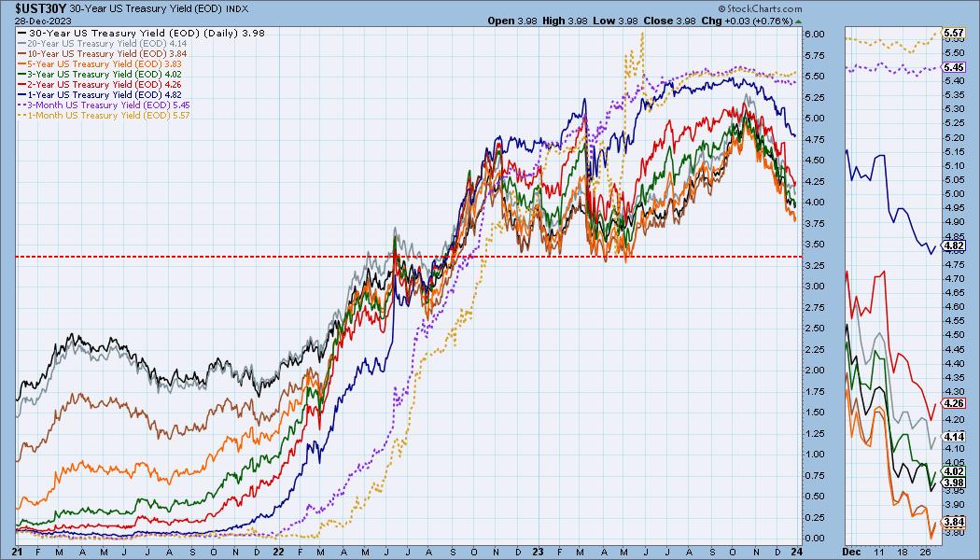The height and width of the screenshot is (560, 980).
Task: Click the 5.75 label on the main y-axis
Action: (x=815, y=55)
